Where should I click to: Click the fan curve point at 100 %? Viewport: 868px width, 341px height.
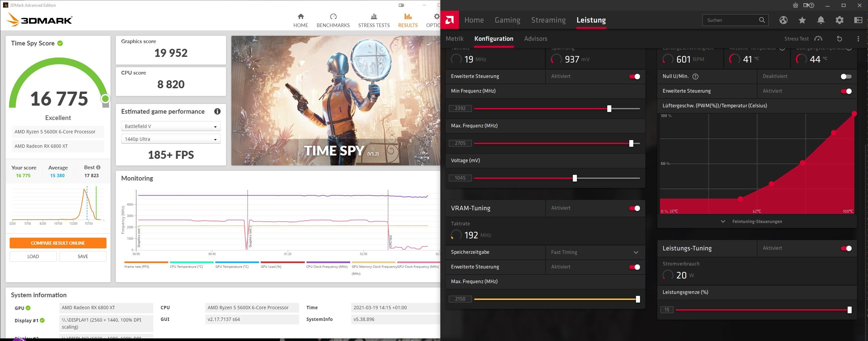coord(854,114)
